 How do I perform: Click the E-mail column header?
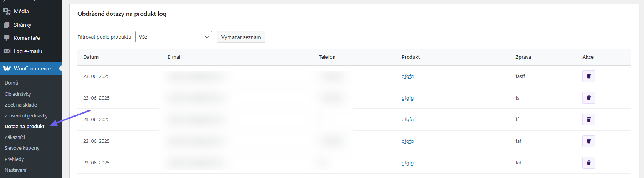point(174,57)
